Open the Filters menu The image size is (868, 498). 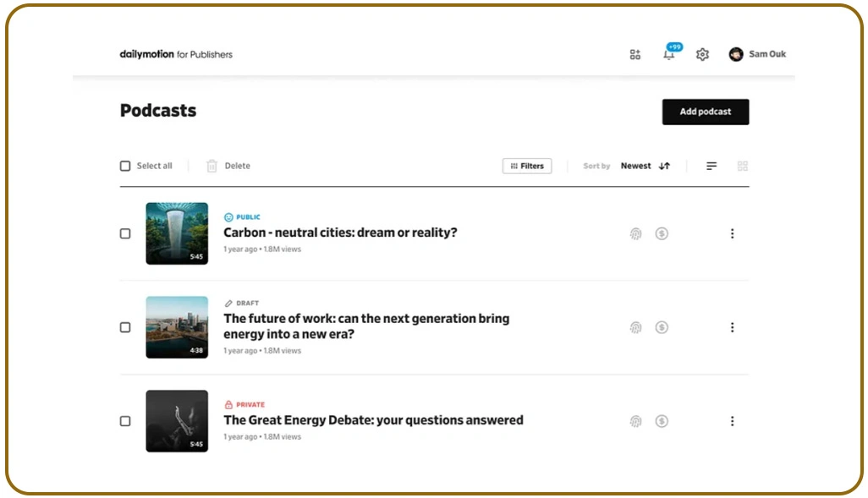(x=527, y=166)
